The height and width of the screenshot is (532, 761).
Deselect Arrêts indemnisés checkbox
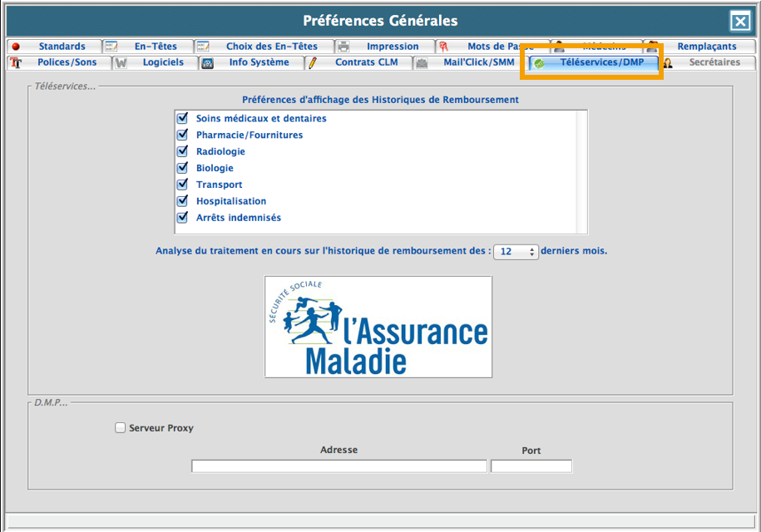[x=182, y=217]
